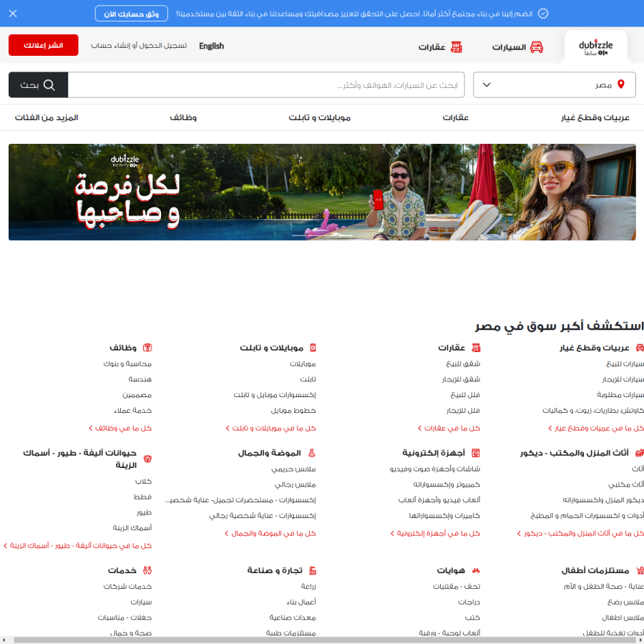644x644 pixels.
Task: Select خطوط موبايل link
Action: [293, 410]
